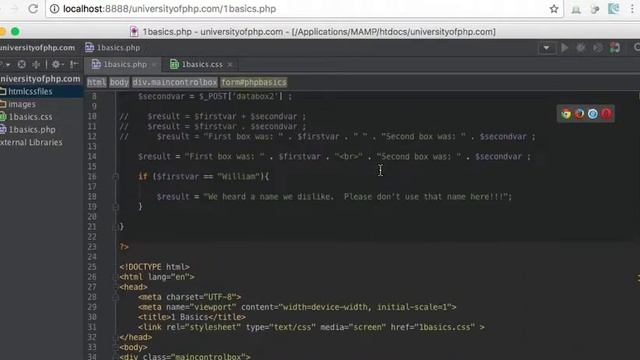
Task: Start debugging with the bug icon
Action: [580, 48]
